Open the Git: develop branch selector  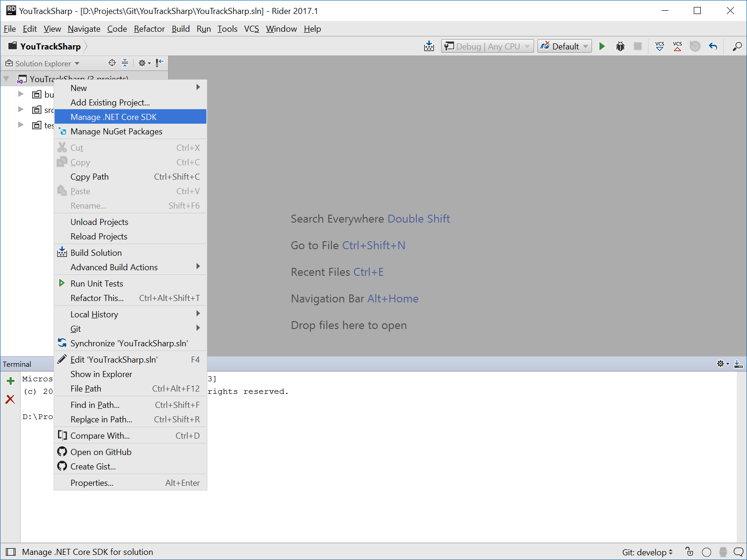click(647, 552)
